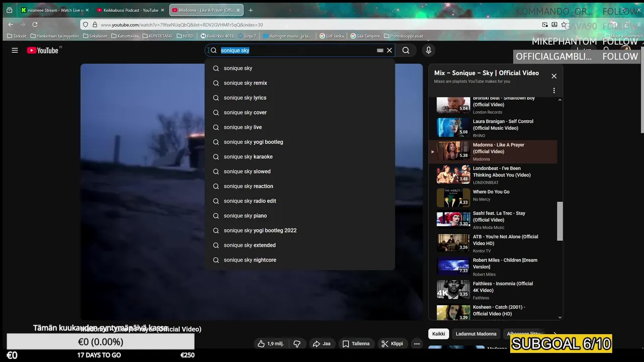Close the Madonna - Like A Prayer tab
Image resolution: width=644 pixels, height=362 pixels.
point(238,10)
